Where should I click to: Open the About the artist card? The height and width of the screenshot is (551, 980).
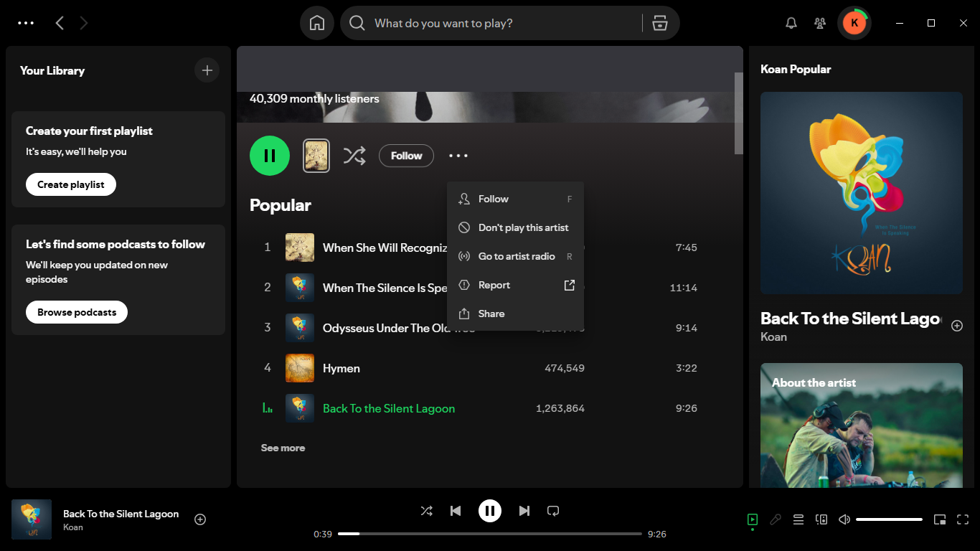coord(862,425)
